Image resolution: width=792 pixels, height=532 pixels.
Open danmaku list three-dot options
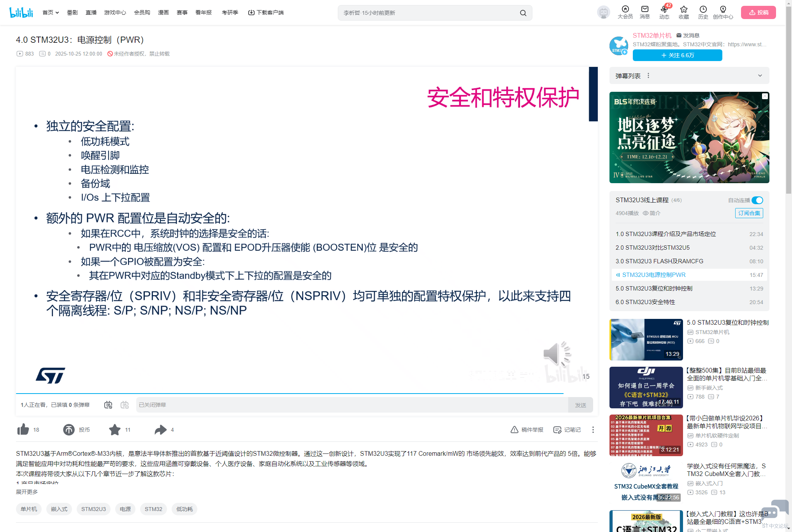[648, 75]
